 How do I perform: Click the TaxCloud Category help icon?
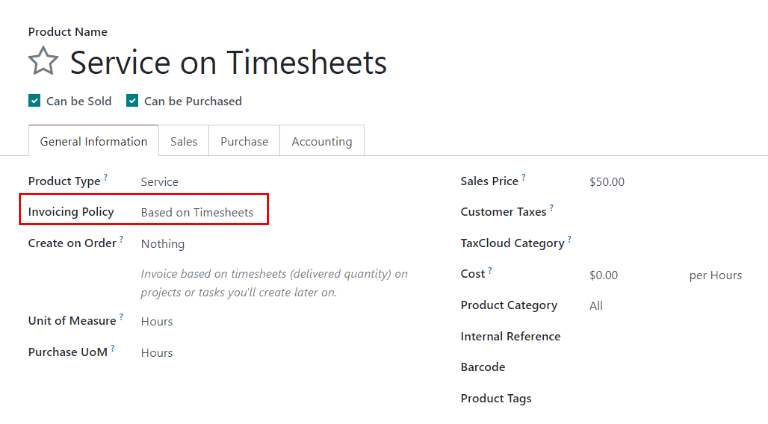[x=569, y=240]
